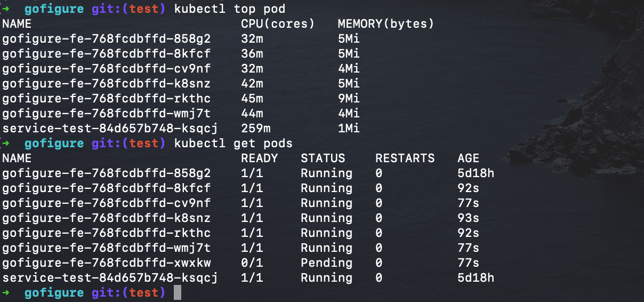Click the "kubectl get pods" command text

point(234,143)
